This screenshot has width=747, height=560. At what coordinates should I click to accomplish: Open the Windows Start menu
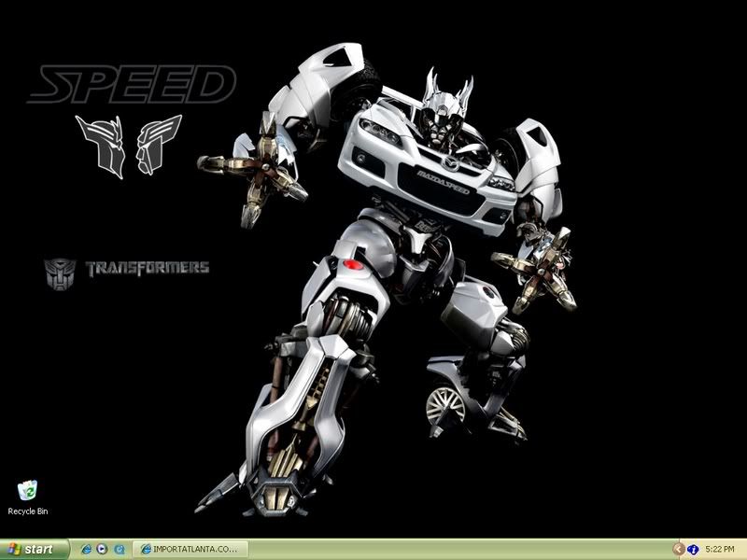point(34,549)
